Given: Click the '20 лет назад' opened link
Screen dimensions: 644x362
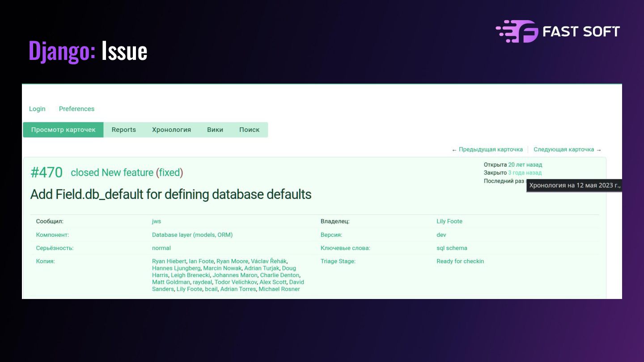Looking at the screenshot, I should point(525,164).
